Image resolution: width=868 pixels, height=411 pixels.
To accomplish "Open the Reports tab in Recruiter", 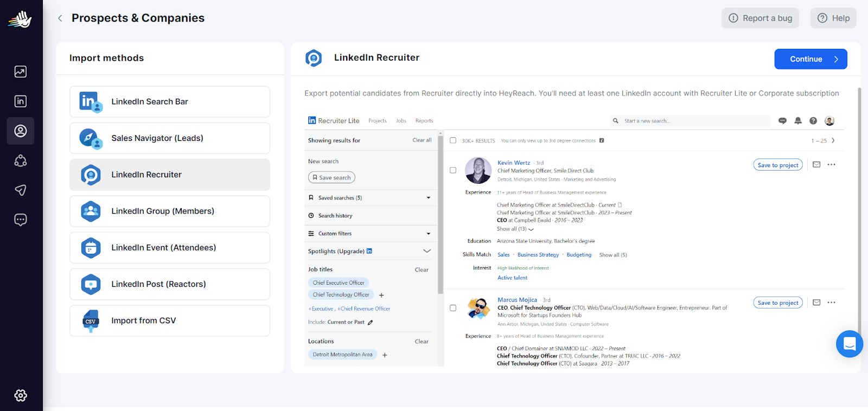I will tap(424, 121).
